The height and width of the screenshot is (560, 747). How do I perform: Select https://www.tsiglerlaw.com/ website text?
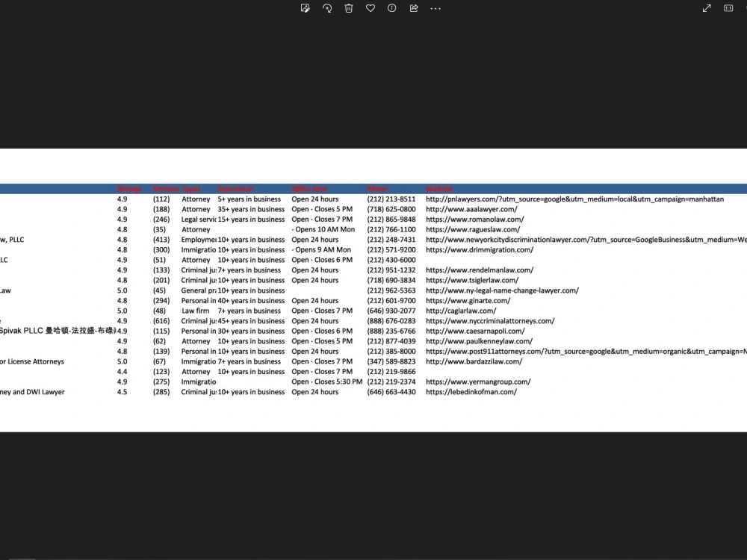click(x=471, y=280)
